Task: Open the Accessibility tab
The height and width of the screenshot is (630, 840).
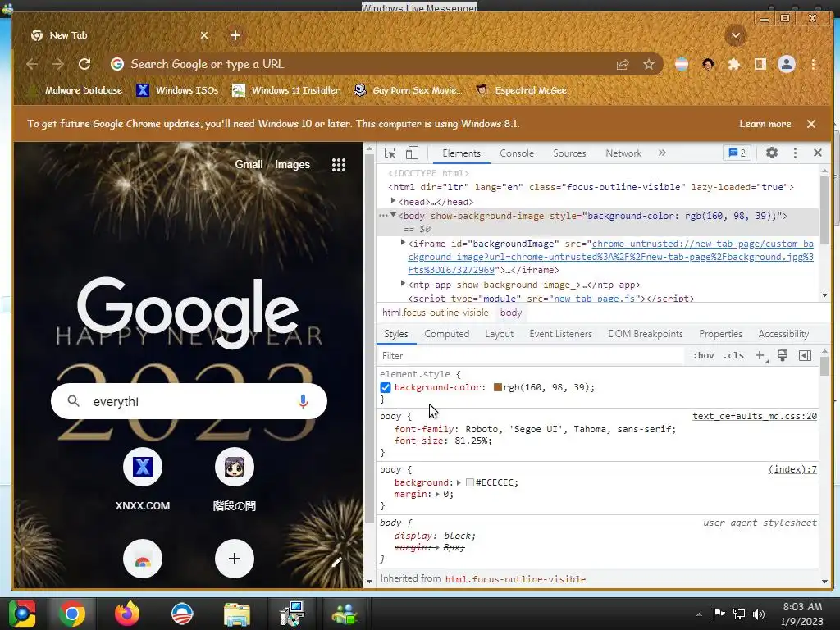Action: click(x=783, y=334)
